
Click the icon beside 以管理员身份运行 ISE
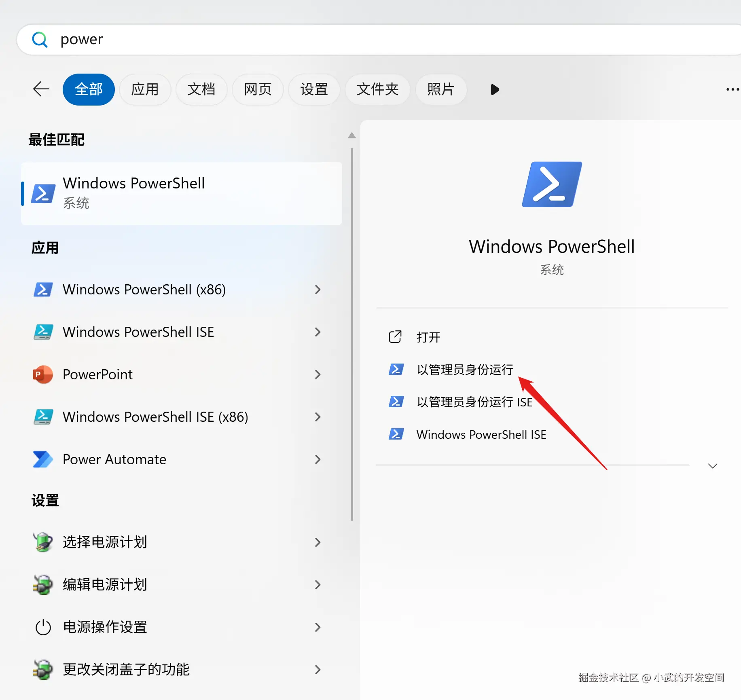tap(396, 402)
